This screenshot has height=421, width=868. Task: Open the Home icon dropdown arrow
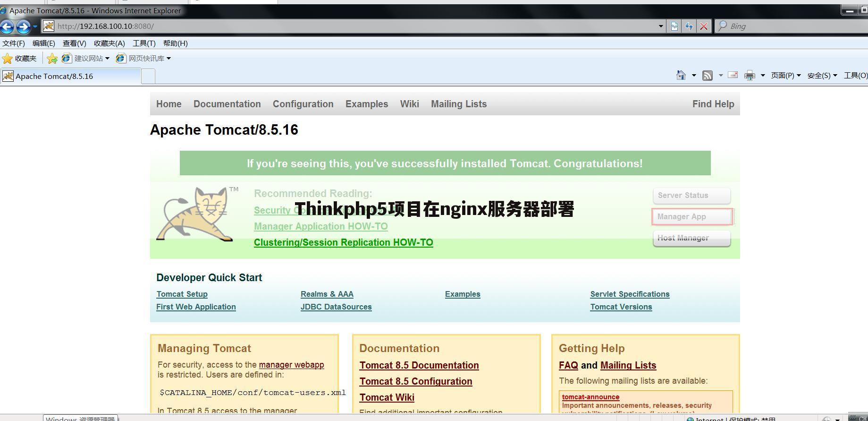[x=694, y=76]
